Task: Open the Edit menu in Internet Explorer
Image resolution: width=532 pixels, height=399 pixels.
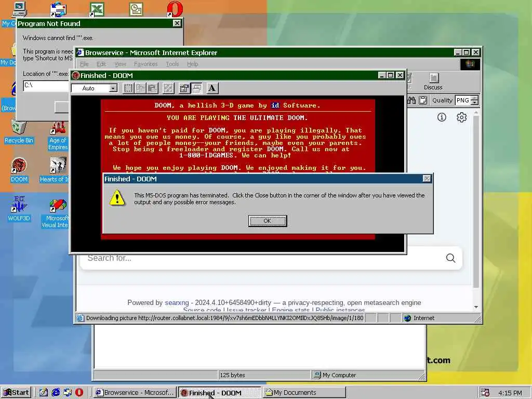Action: (x=101, y=64)
